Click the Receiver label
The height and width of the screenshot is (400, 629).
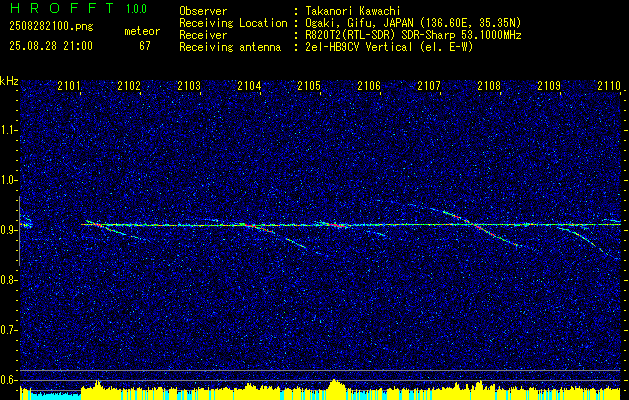coord(203,35)
